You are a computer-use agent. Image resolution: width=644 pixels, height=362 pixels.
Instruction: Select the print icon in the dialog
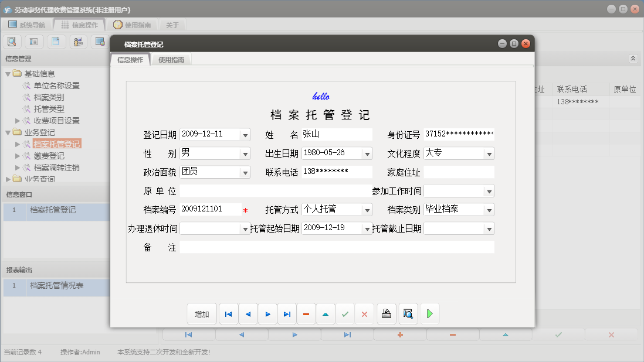[386, 313]
